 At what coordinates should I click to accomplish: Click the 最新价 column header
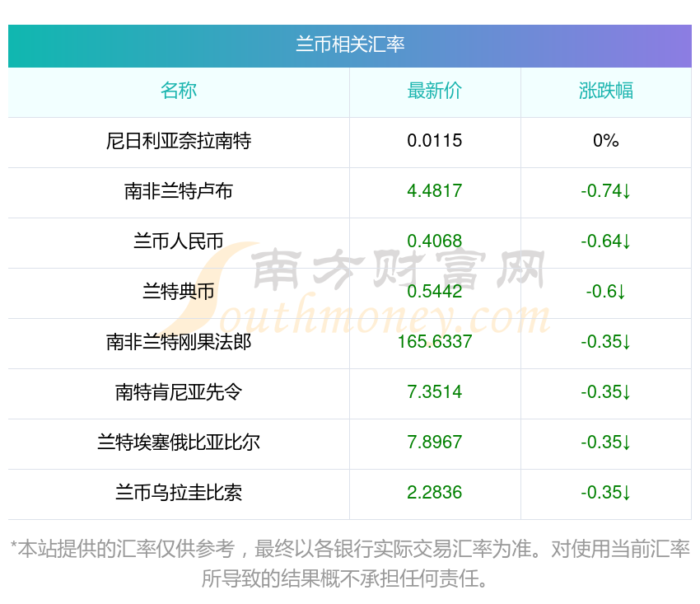point(434,91)
